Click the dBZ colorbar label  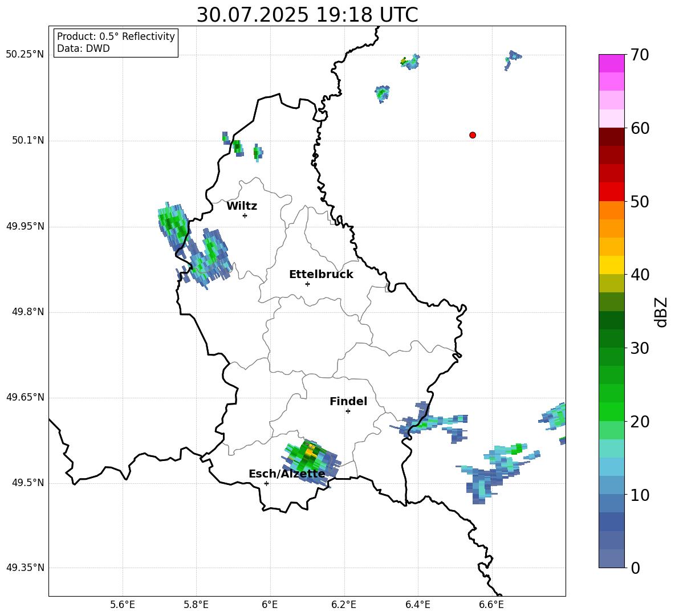(x=661, y=312)
